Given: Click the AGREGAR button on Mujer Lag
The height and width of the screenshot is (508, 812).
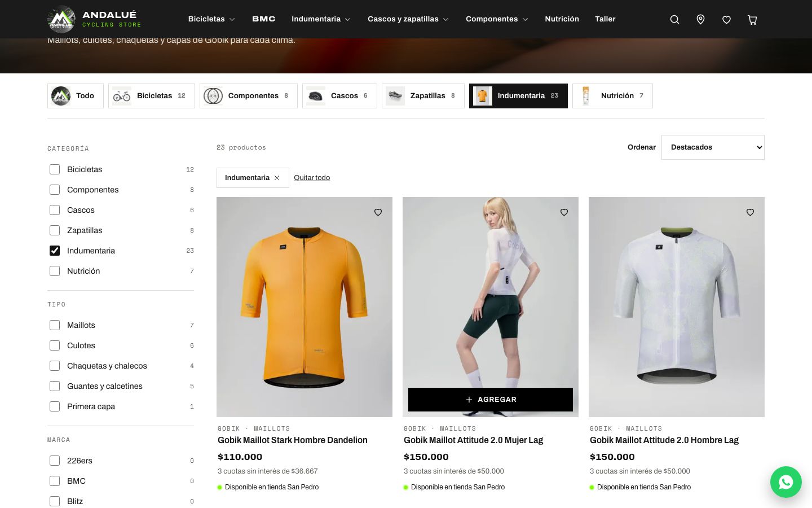Looking at the screenshot, I should pyautogui.click(x=491, y=400).
